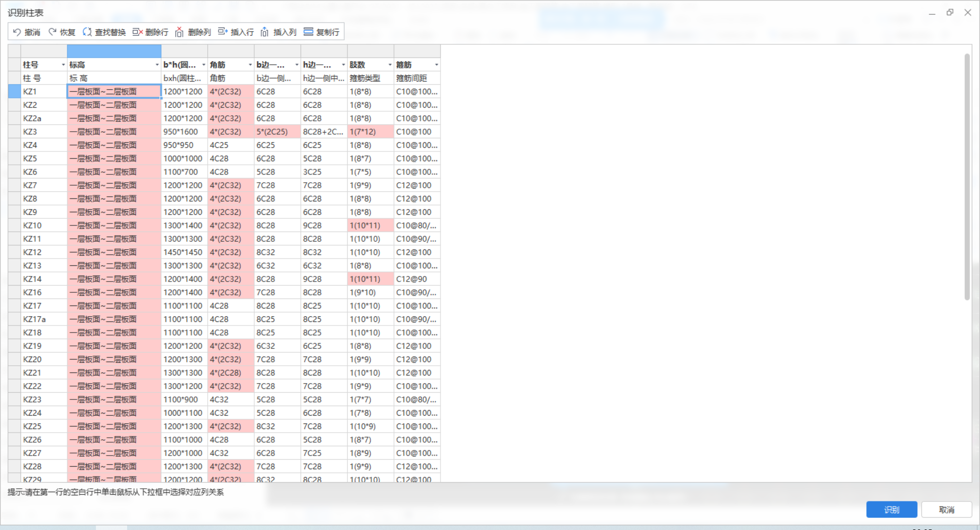Open the h边 column mapping dropdown

[344, 65]
